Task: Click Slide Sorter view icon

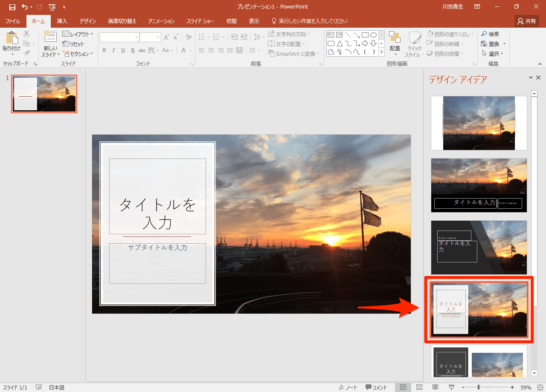Action: [x=419, y=387]
